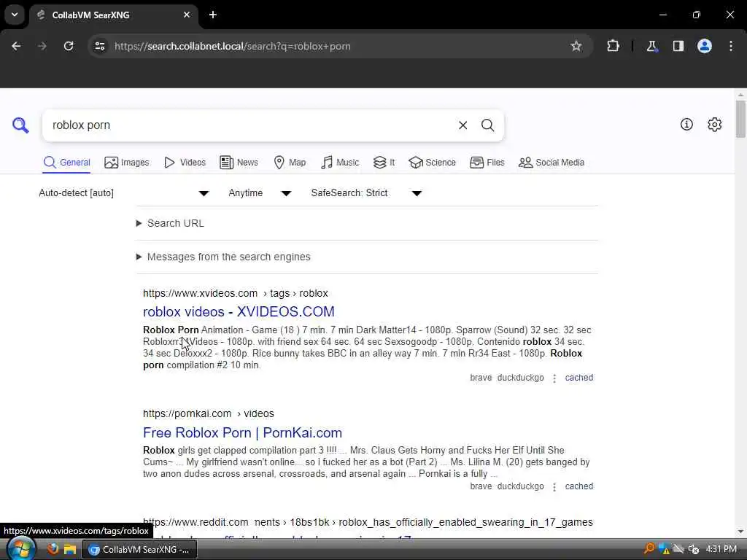Clear the search query with X
This screenshot has height=560, width=747.
point(462,125)
